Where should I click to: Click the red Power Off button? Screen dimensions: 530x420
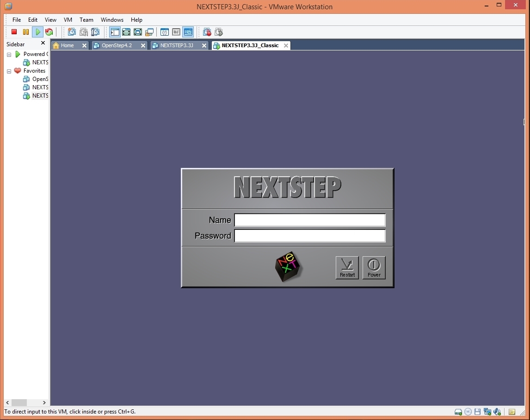14,32
